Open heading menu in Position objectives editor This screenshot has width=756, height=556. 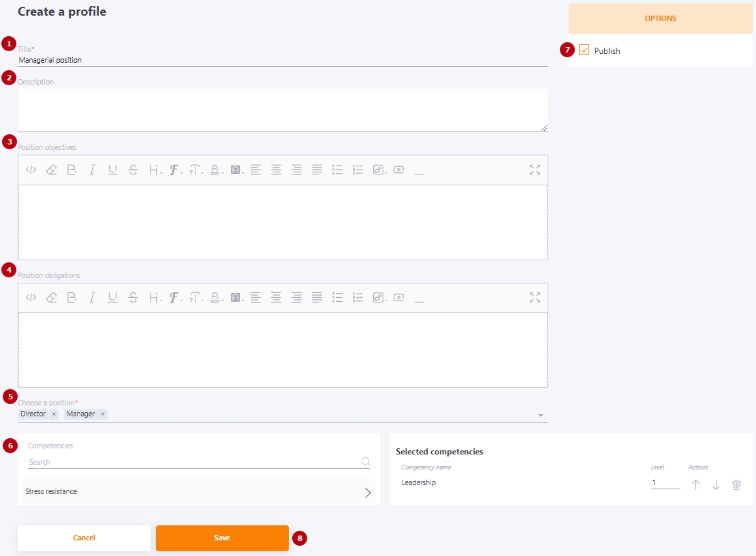pos(155,170)
